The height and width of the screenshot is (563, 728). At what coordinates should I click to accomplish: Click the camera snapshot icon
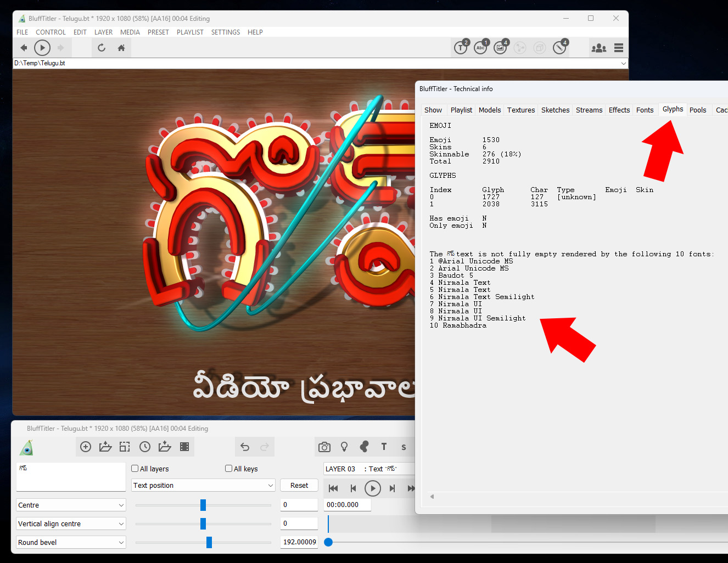[324, 447]
